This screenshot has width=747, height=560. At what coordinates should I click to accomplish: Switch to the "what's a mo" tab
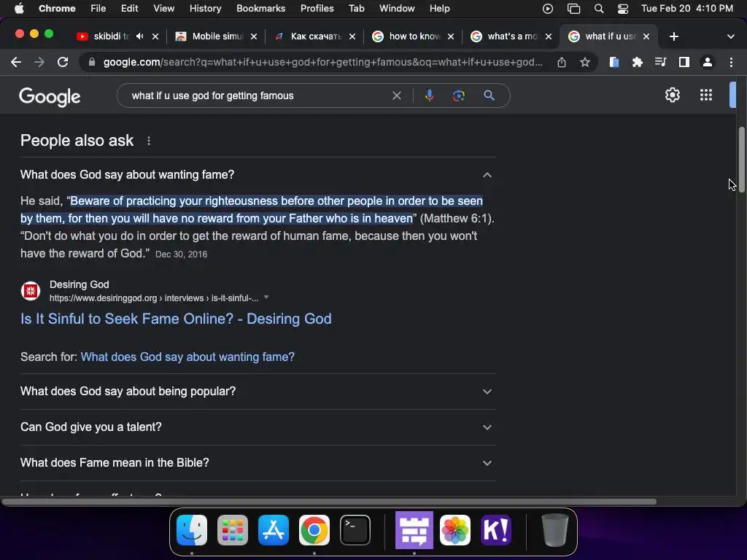point(511,36)
